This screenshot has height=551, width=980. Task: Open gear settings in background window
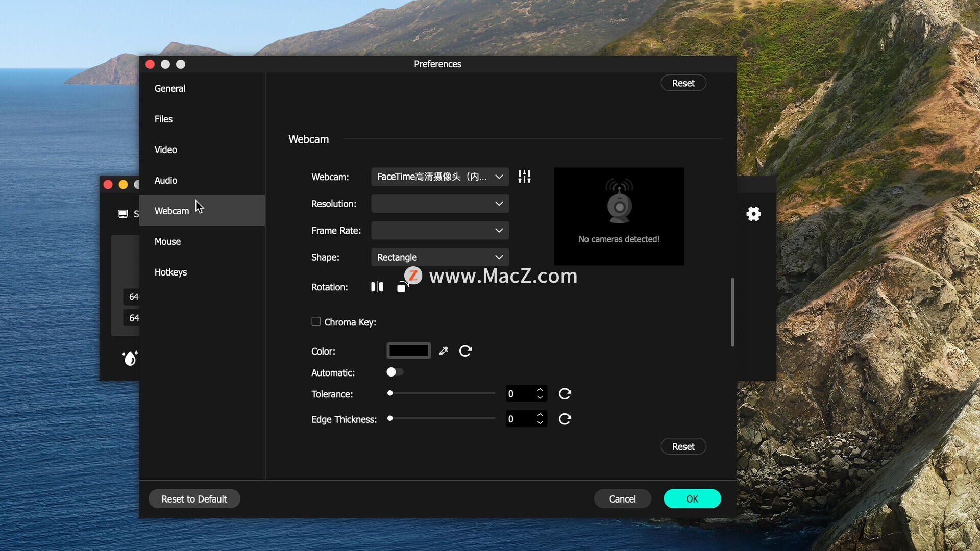(x=753, y=214)
